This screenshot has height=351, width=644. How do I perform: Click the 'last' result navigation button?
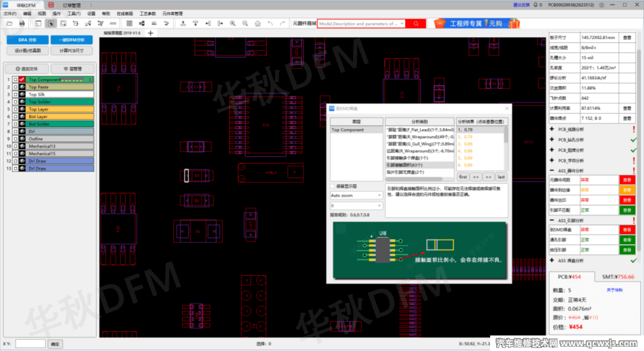tap(501, 177)
